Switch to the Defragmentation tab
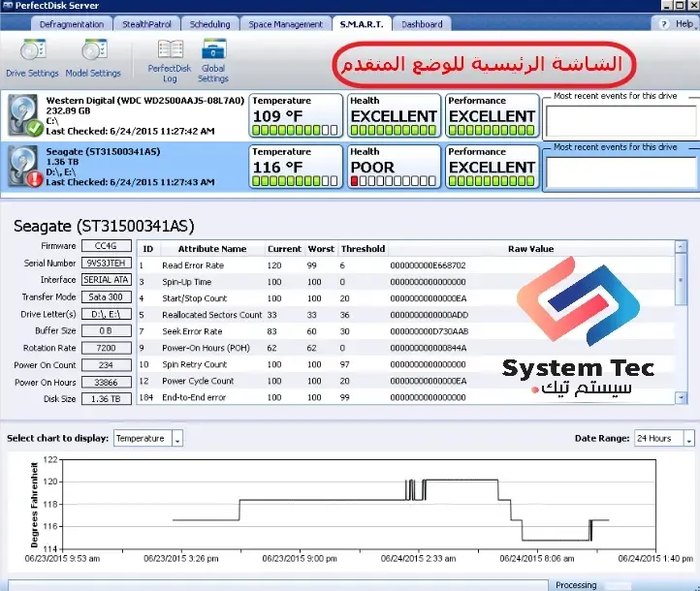Viewport: 700px width, 591px height. [72, 24]
